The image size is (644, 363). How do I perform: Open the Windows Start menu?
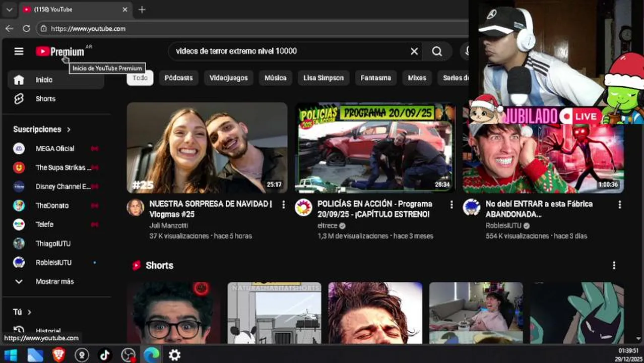pos(11,355)
